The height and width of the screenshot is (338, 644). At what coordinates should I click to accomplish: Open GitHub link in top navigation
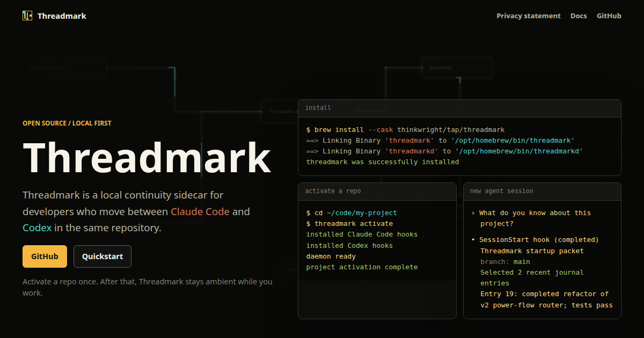pos(609,16)
